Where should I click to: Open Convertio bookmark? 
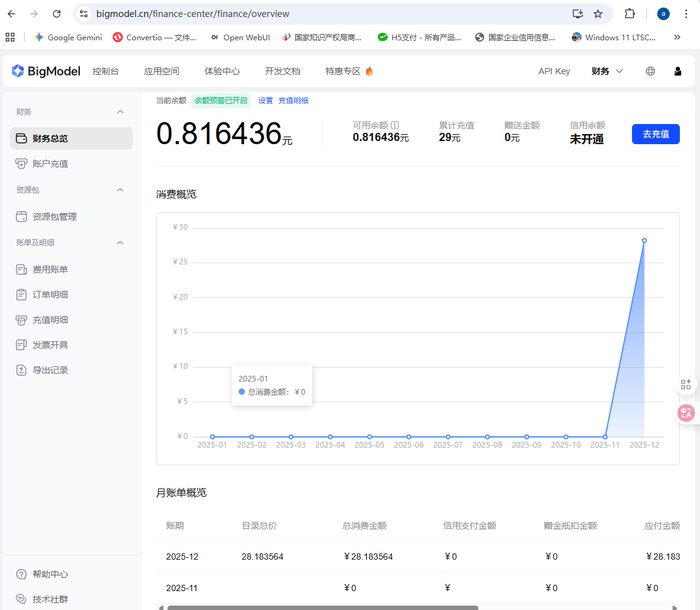click(x=154, y=38)
